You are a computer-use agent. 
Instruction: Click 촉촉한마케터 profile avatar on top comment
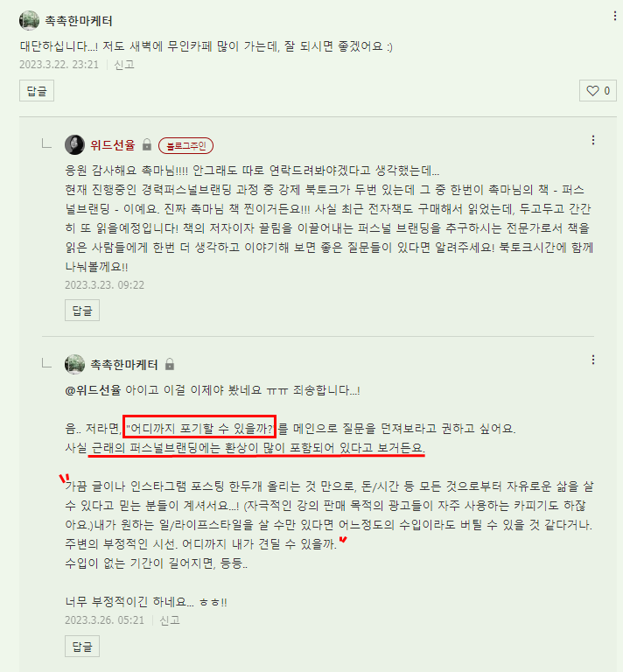tap(29, 21)
